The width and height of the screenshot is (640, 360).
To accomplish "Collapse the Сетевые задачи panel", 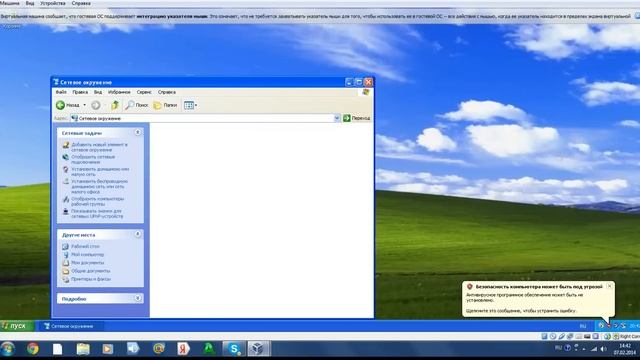I will point(138,133).
